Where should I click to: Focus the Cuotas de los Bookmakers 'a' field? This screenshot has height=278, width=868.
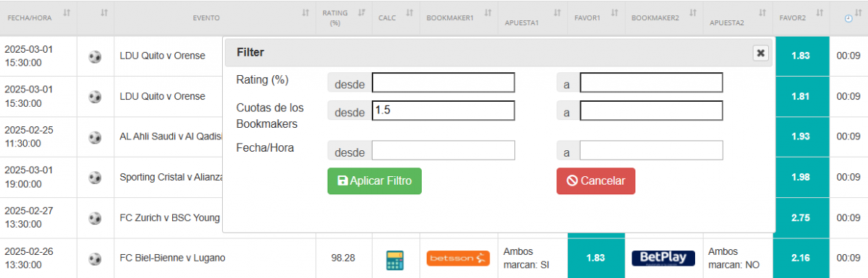(651, 110)
